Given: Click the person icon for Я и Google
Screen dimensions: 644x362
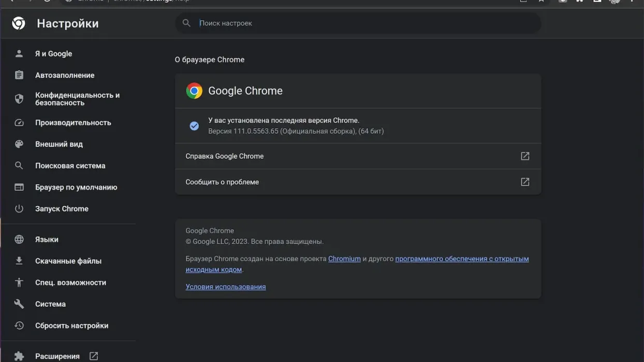Looking at the screenshot, I should [x=19, y=54].
